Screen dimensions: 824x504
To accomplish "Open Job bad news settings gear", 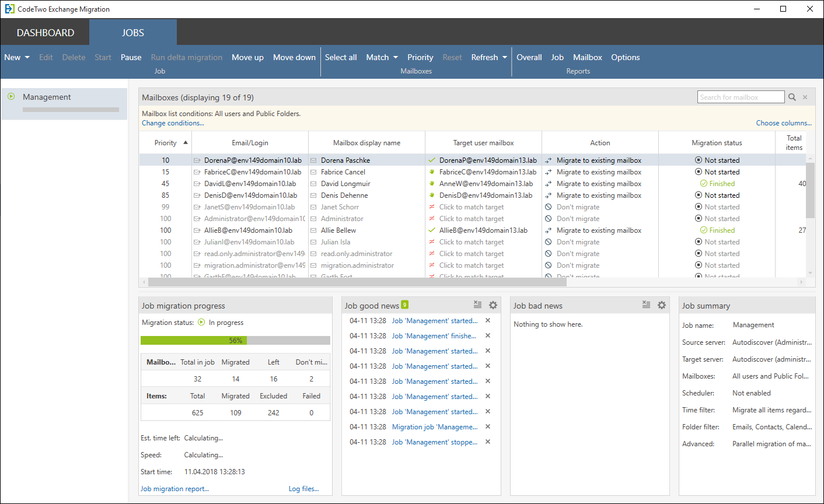I will pos(662,305).
